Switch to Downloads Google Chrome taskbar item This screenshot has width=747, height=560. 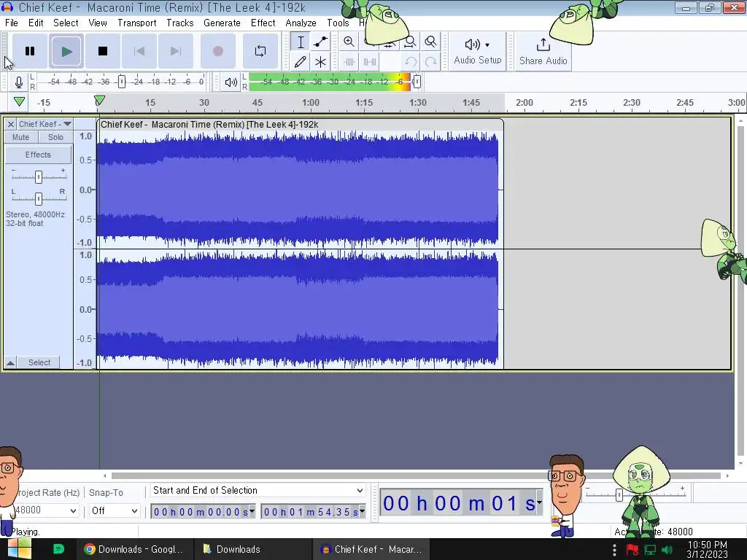[134, 549]
